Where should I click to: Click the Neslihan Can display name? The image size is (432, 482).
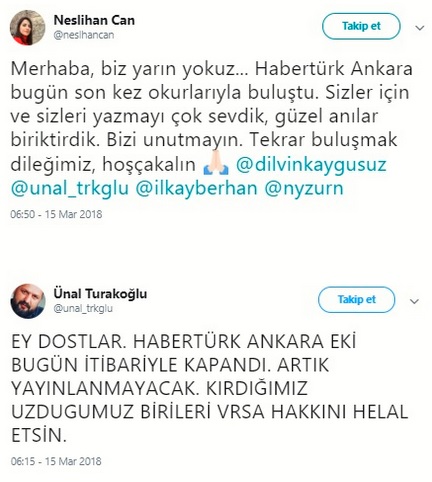point(94,20)
